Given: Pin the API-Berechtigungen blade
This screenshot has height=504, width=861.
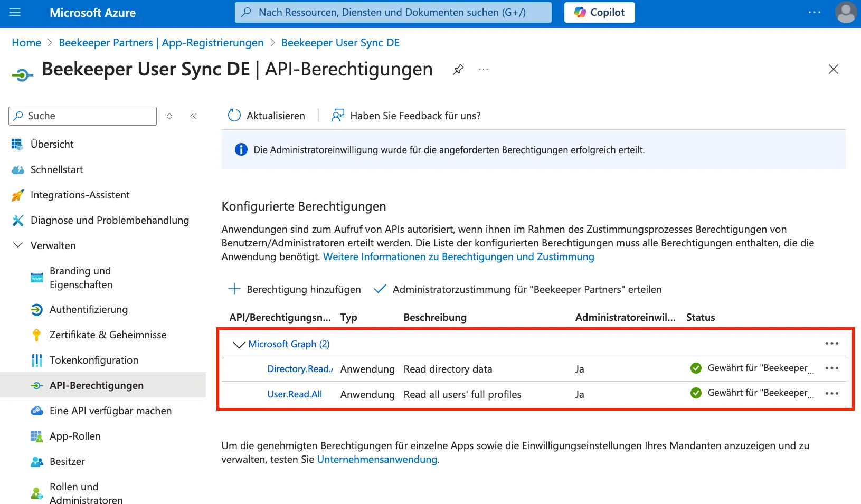Looking at the screenshot, I should pyautogui.click(x=458, y=69).
